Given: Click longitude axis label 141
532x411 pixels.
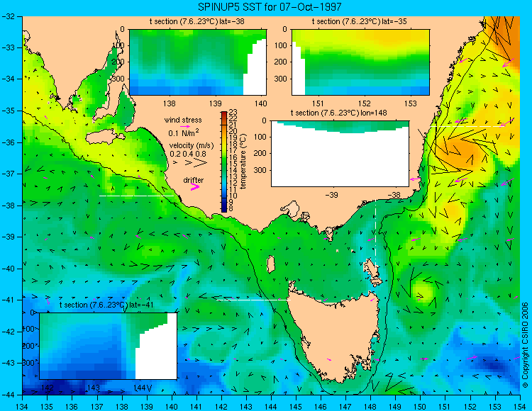Looking at the screenshot, I should pos(196,407).
